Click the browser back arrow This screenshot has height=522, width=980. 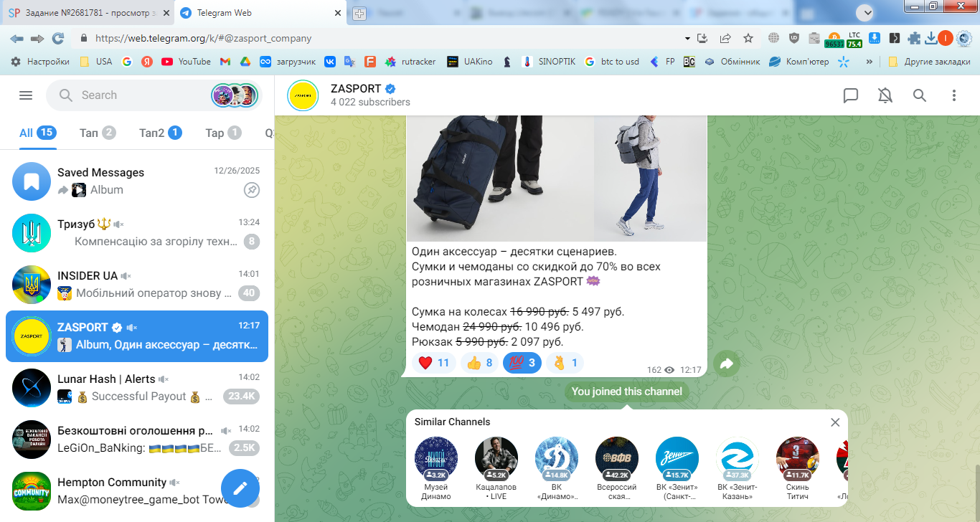(x=17, y=38)
